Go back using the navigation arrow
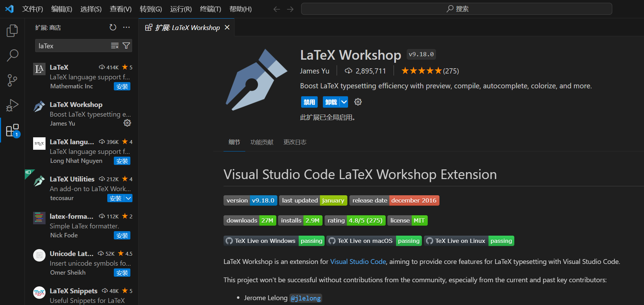 point(277,9)
